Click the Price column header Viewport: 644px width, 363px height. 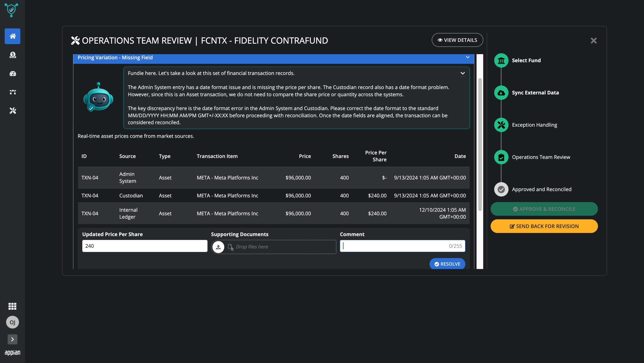[305, 156]
